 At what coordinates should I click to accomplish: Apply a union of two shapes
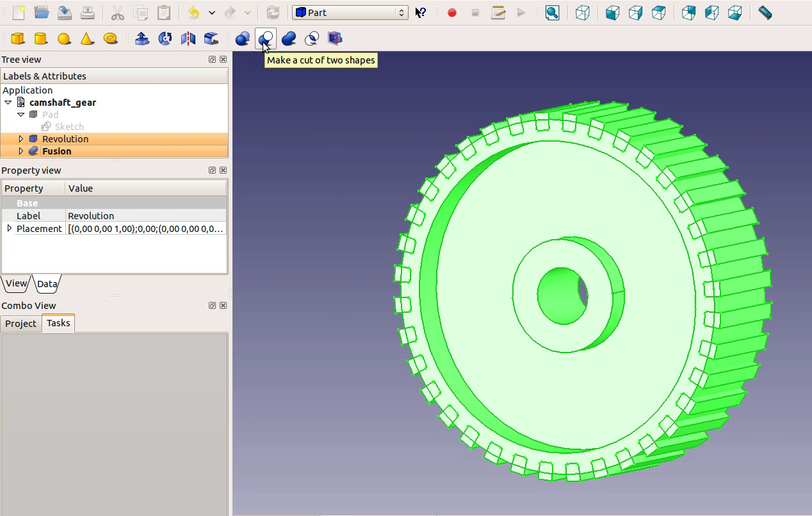coord(289,38)
